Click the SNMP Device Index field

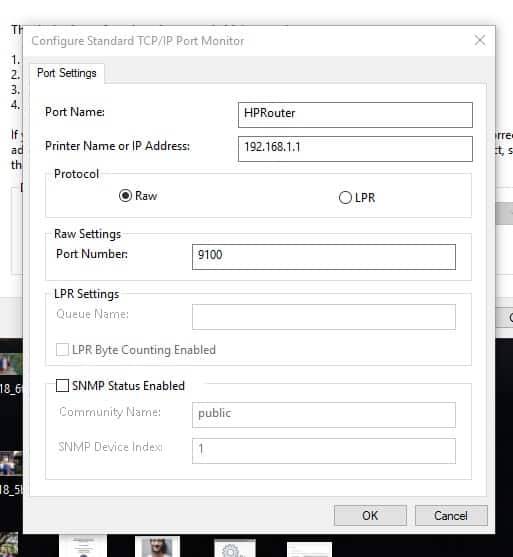click(x=324, y=451)
